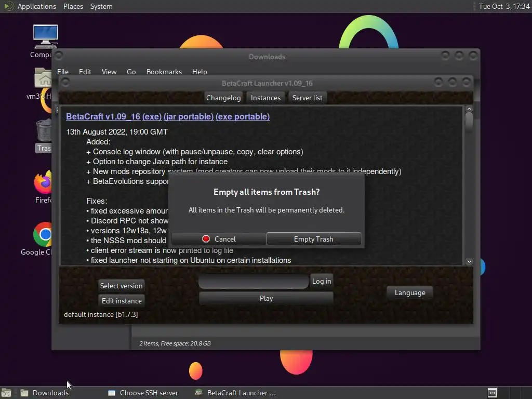Click the top panel distributor logo icon

(x=8, y=6)
